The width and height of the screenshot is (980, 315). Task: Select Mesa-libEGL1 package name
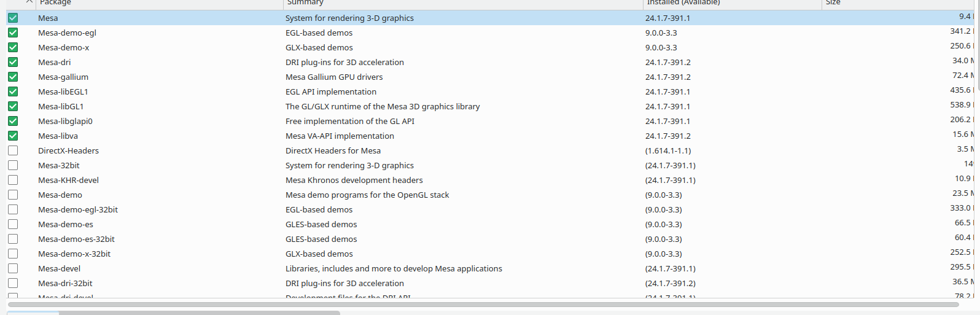click(x=63, y=91)
